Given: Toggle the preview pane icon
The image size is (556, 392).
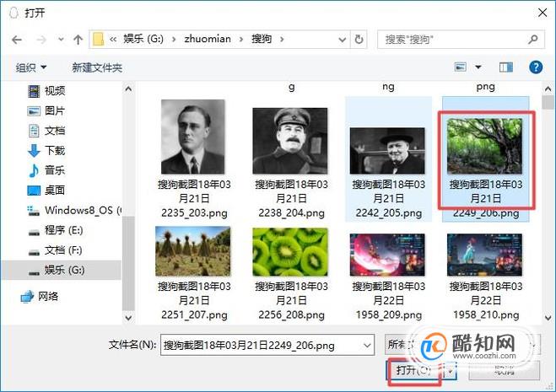Looking at the screenshot, I should pyautogui.click(x=506, y=67).
